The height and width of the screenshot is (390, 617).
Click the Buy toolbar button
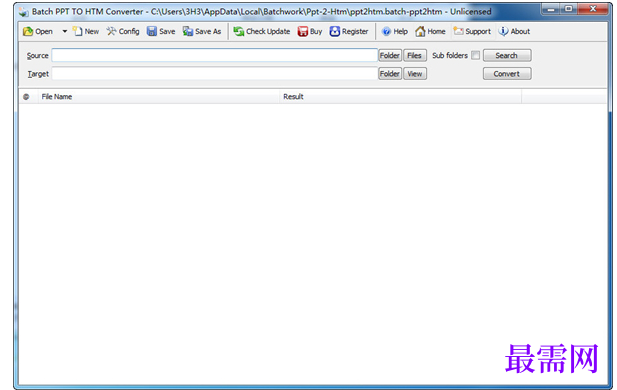pos(310,31)
